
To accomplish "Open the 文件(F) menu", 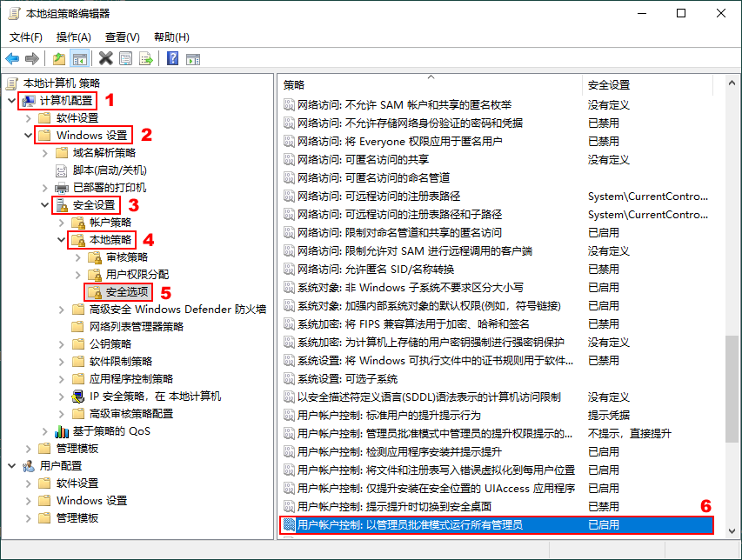I will pos(26,37).
